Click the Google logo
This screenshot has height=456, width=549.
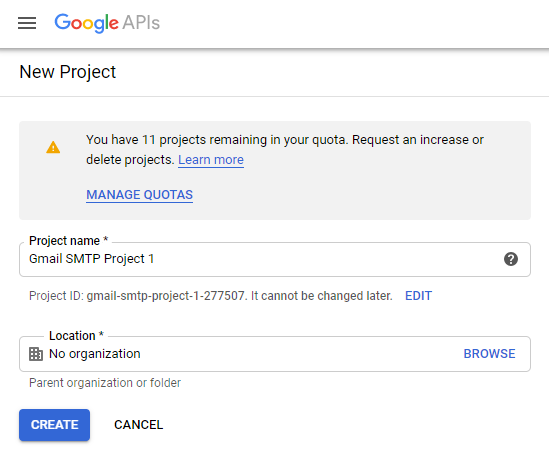pos(86,23)
